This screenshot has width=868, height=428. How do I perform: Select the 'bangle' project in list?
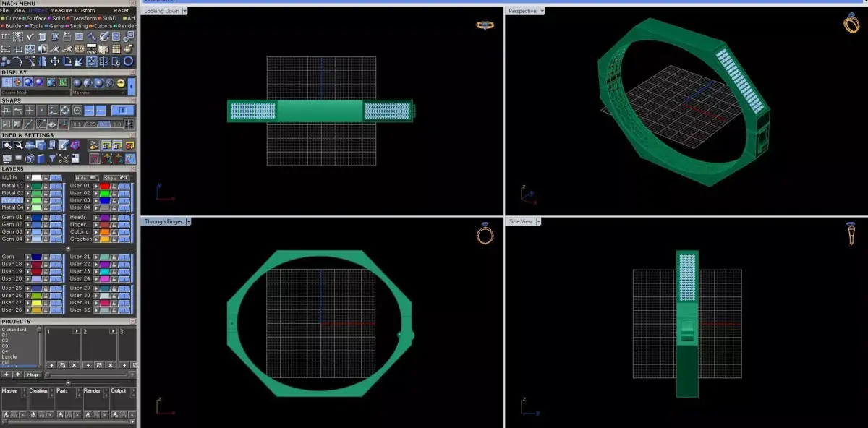click(x=9, y=356)
